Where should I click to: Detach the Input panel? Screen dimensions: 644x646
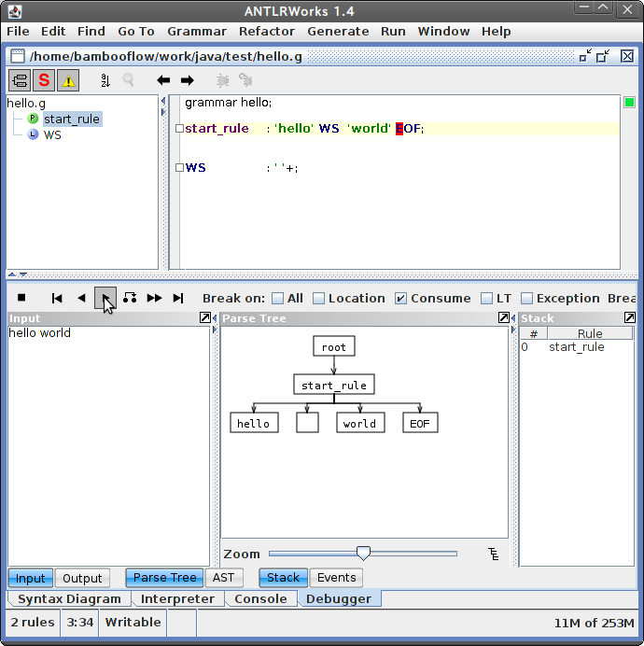tap(204, 317)
